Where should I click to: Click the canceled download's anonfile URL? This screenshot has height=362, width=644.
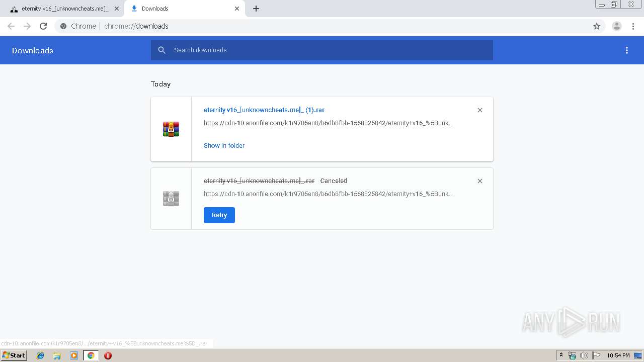tap(328, 194)
